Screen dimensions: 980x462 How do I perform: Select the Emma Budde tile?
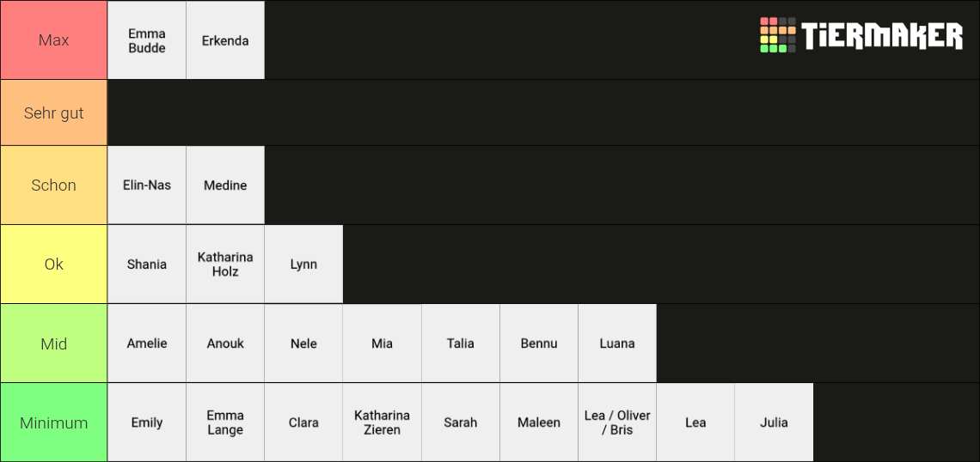click(x=147, y=40)
